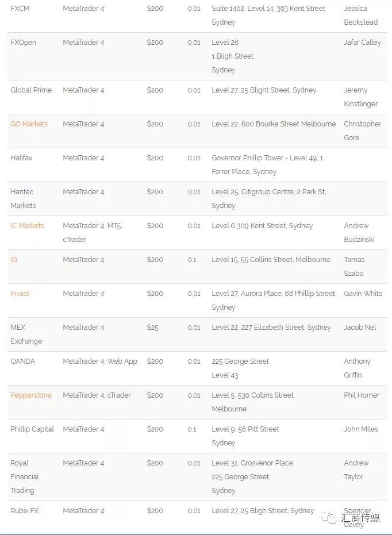Open the GO Markets broker link
The width and height of the screenshot is (392, 535).
(x=29, y=124)
